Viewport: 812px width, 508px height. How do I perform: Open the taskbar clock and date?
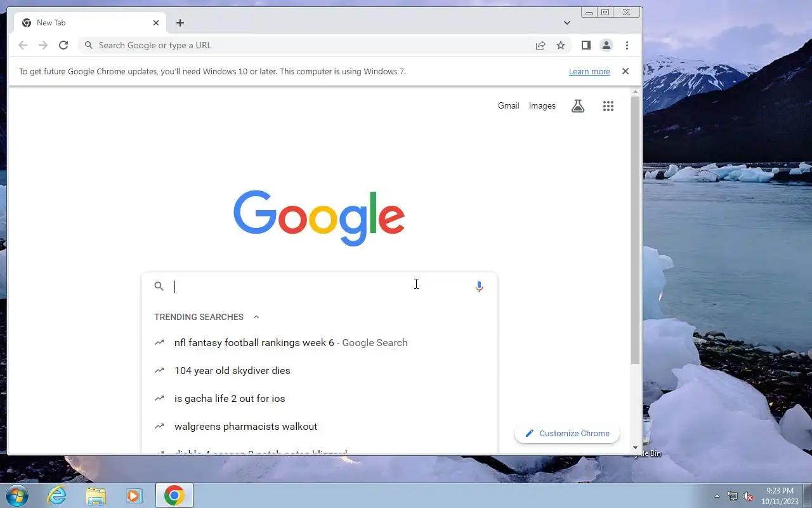click(x=780, y=496)
